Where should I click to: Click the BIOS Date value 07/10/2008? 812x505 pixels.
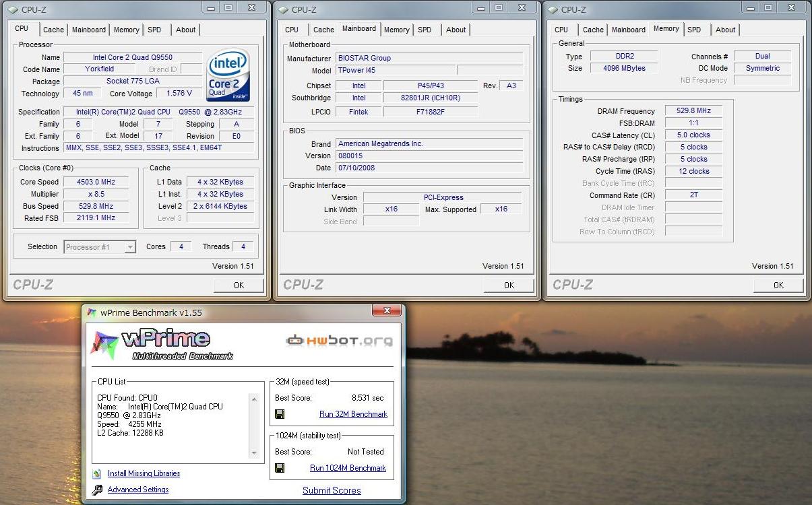[429, 168]
